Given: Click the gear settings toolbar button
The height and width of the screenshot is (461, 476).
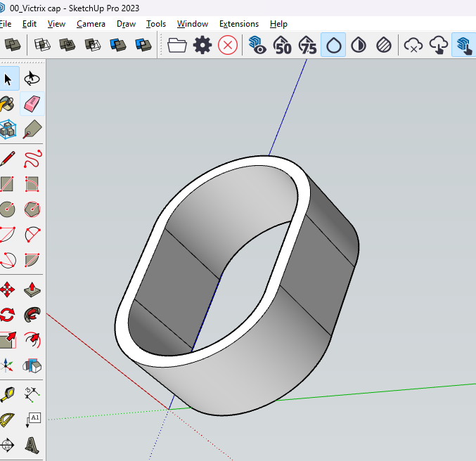Looking at the screenshot, I should (202, 46).
